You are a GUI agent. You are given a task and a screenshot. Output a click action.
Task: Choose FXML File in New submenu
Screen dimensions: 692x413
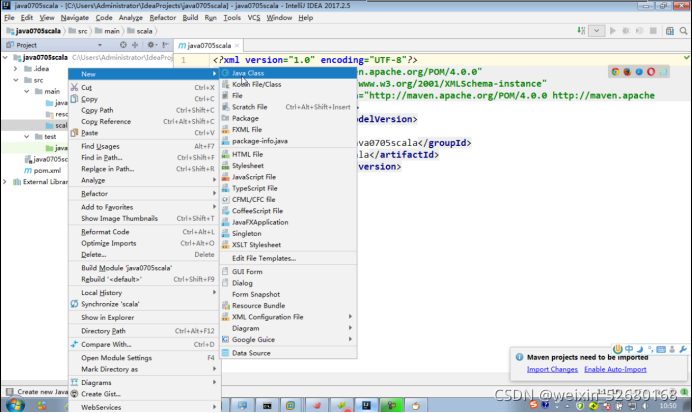288,130
